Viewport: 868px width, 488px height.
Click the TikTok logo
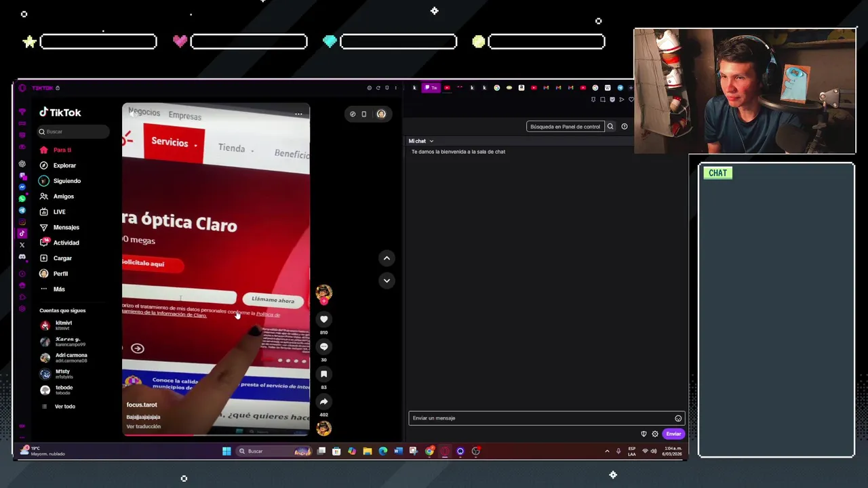[60, 113]
